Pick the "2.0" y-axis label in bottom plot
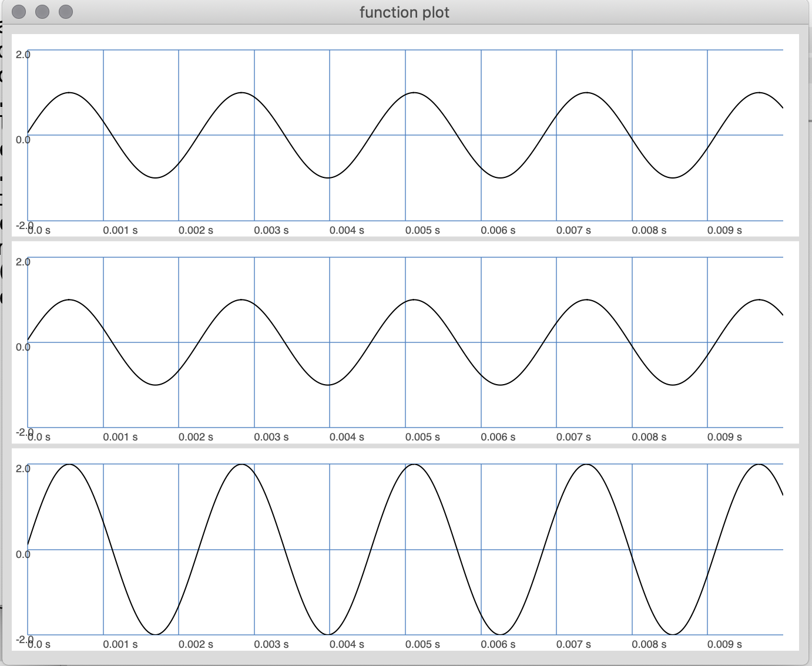 coord(23,469)
